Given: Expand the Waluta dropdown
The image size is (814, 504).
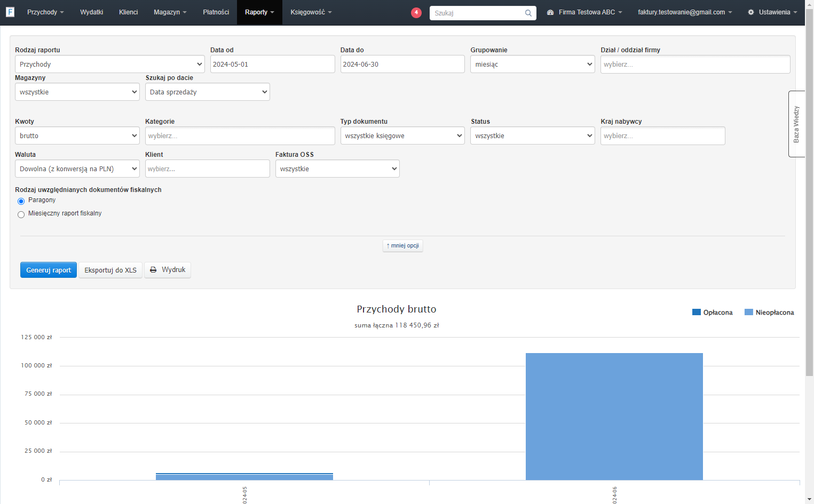Looking at the screenshot, I should (x=77, y=169).
